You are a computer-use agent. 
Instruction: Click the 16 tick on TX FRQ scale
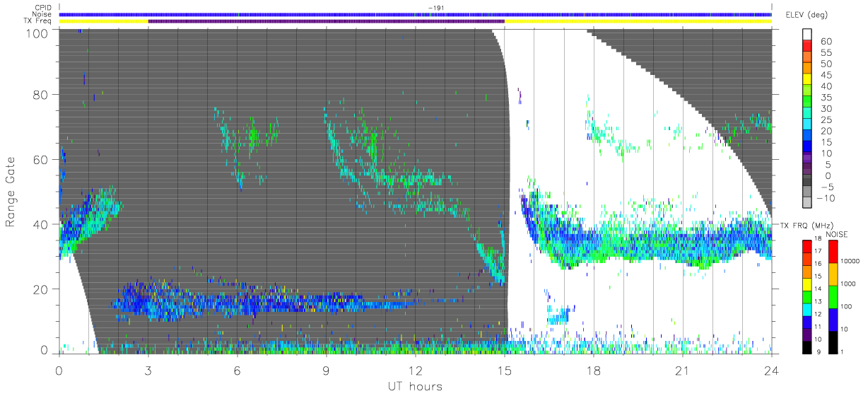click(x=818, y=264)
